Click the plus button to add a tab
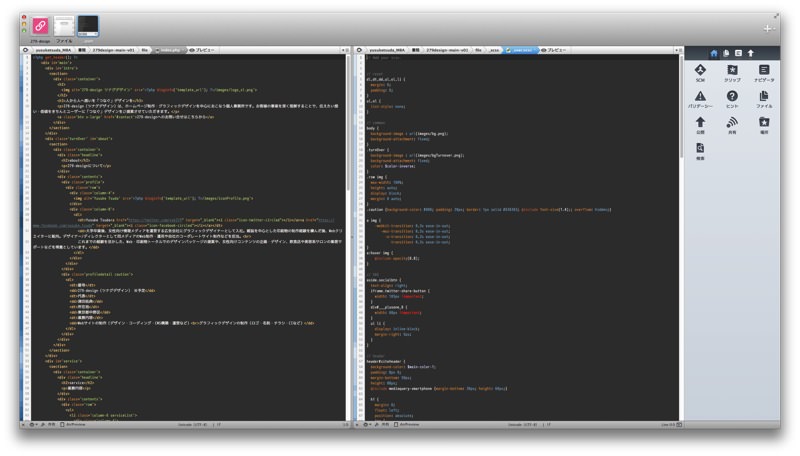800x456 pixels. coord(767,29)
